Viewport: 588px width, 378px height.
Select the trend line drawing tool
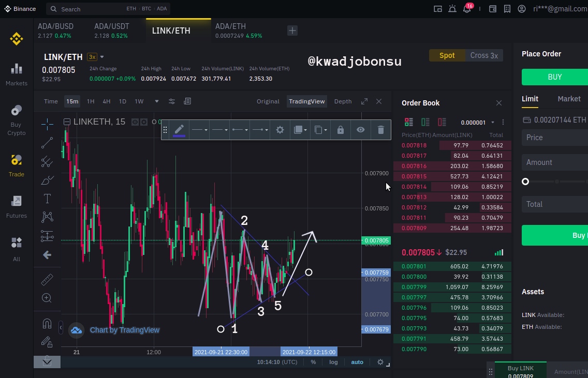click(47, 143)
